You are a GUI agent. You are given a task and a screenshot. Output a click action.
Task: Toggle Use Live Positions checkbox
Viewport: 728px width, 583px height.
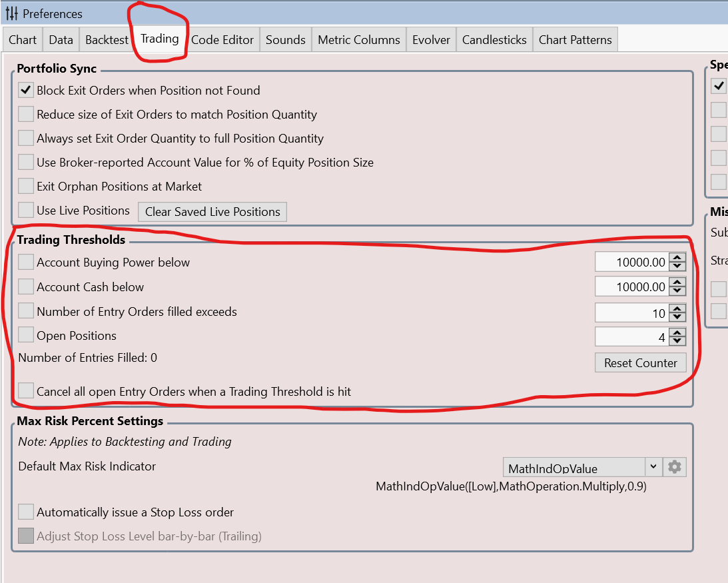click(26, 211)
